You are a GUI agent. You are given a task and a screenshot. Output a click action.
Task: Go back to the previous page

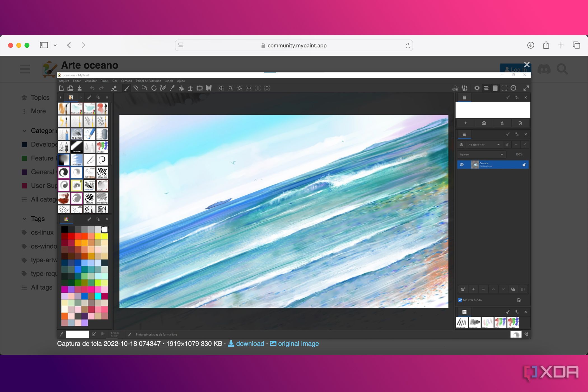[69, 45]
